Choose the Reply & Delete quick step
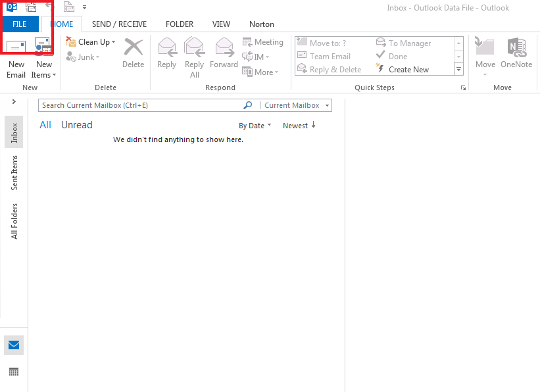This screenshot has height=392, width=540. [330, 69]
